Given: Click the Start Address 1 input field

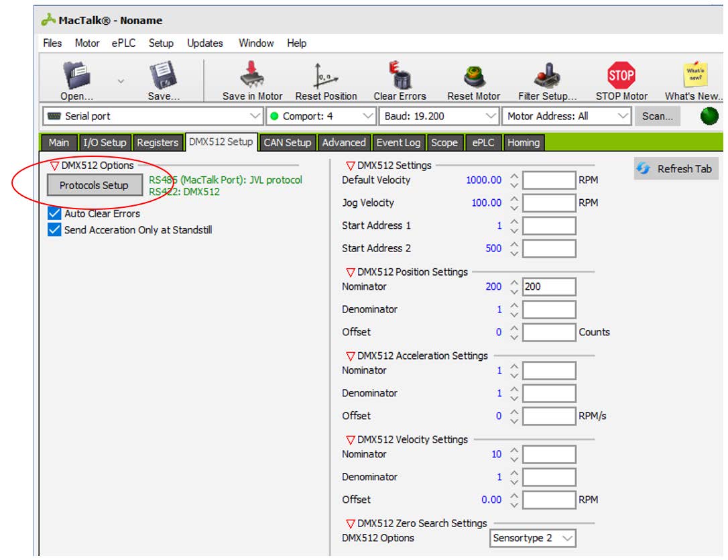Looking at the screenshot, I should coord(549,225).
